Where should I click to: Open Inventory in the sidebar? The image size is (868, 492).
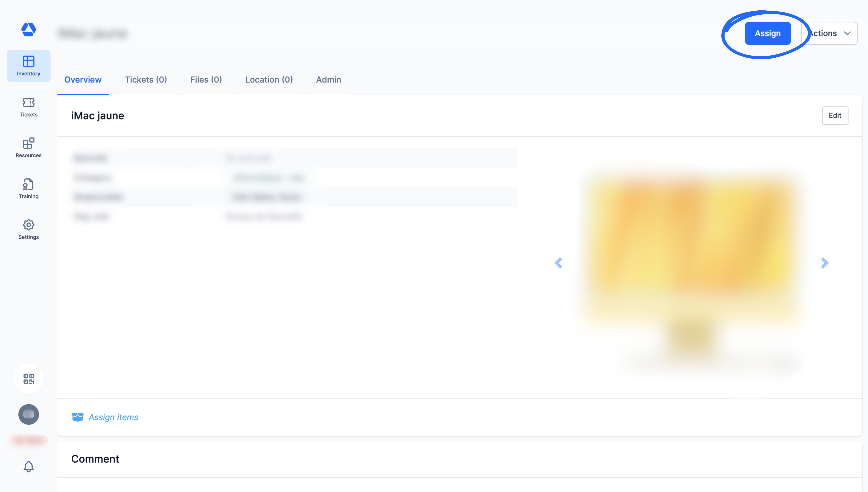click(28, 65)
